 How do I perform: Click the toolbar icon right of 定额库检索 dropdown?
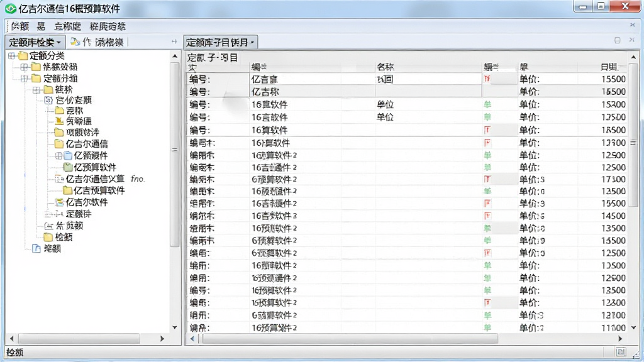point(75,42)
